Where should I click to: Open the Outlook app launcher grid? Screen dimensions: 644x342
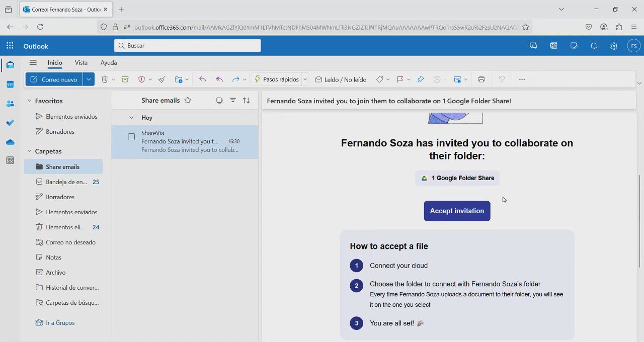pos(10,46)
